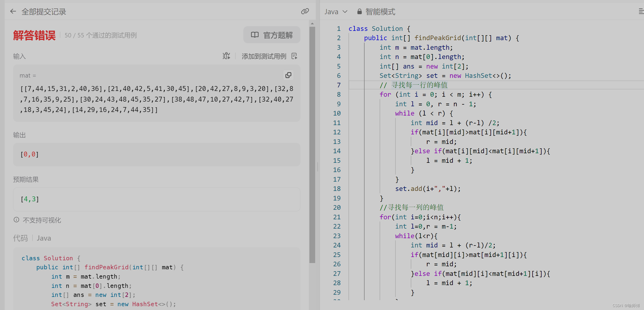Copy the mat input with copy icon

[x=288, y=75]
